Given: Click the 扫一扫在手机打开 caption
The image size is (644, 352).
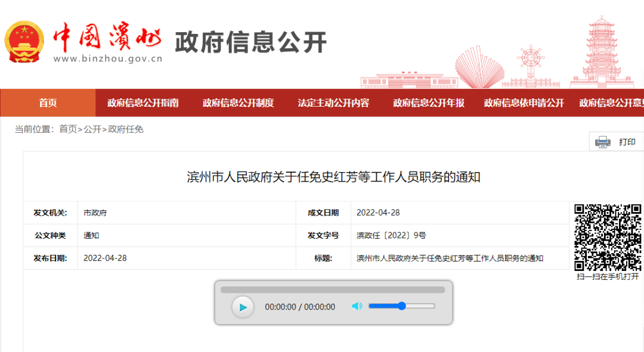Looking at the screenshot, I should (x=608, y=276).
